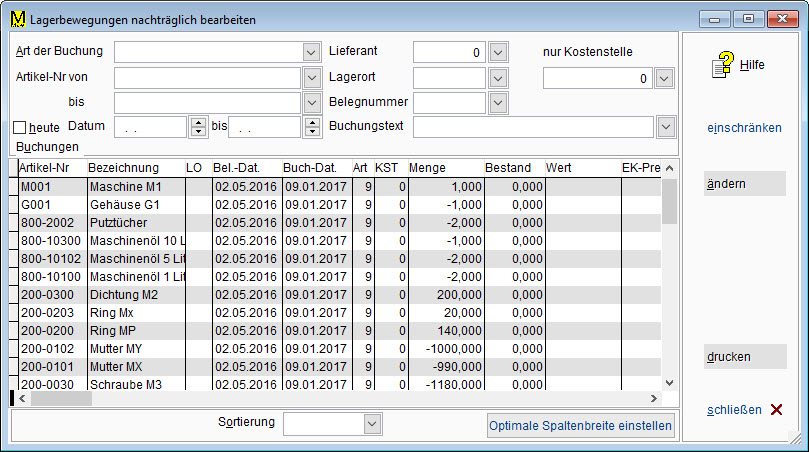The width and height of the screenshot is (809, 452).
Task: Expand the Lagerort dropdown
Action: (x=498, y=77)
